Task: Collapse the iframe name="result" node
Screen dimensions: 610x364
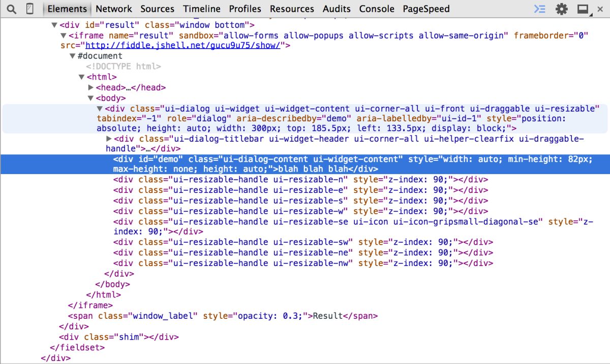Action: [x=64, y=36]
